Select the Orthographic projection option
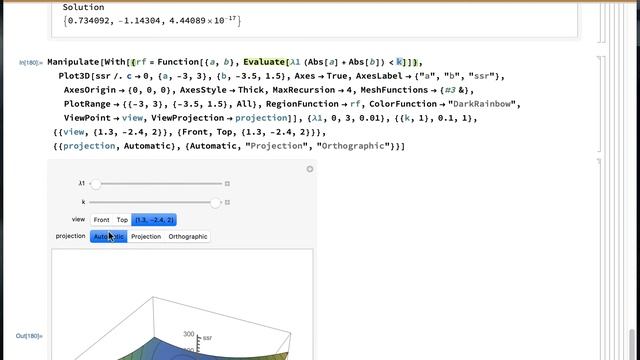Viewport: 640px width, 360px height. click(188, 237)
